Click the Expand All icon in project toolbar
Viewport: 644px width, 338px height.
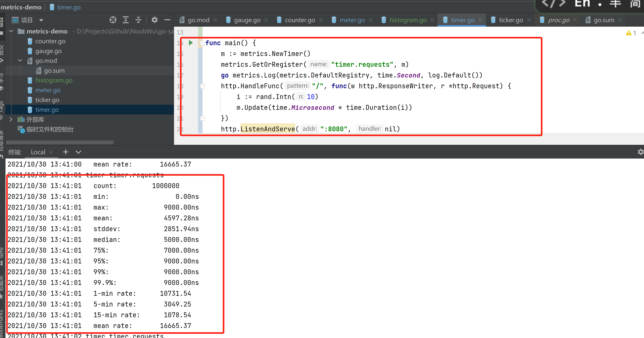click(x=126, y=20)
